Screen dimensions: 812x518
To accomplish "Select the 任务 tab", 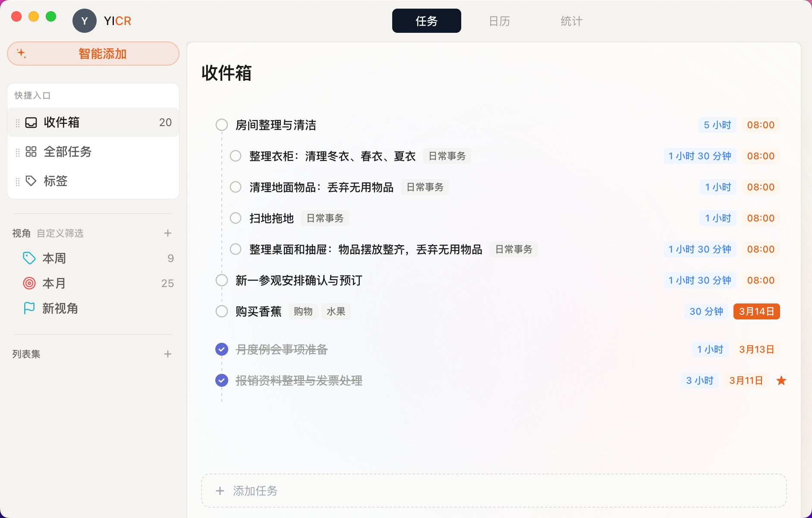I will point(426,20).
